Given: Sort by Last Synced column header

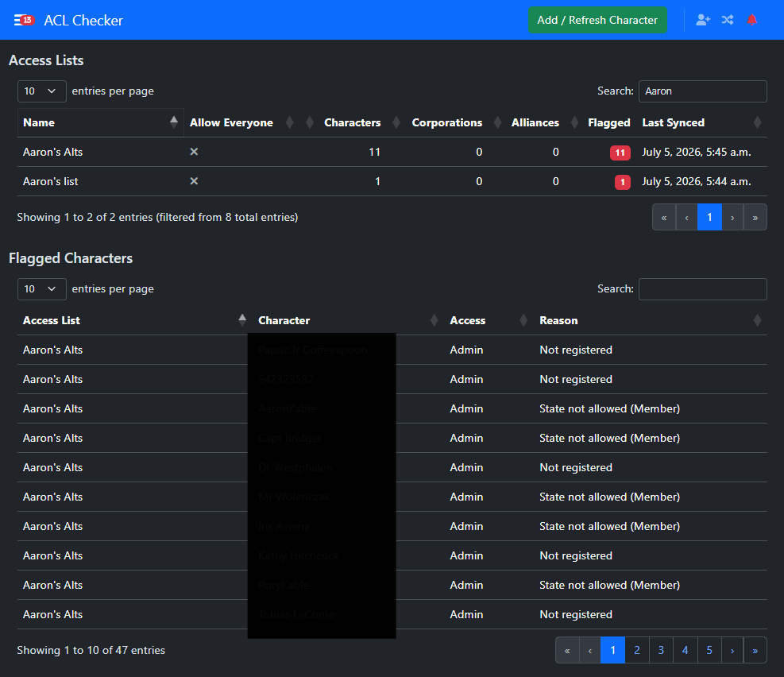Looking at the screenshot, I should (x=701, y=122).
